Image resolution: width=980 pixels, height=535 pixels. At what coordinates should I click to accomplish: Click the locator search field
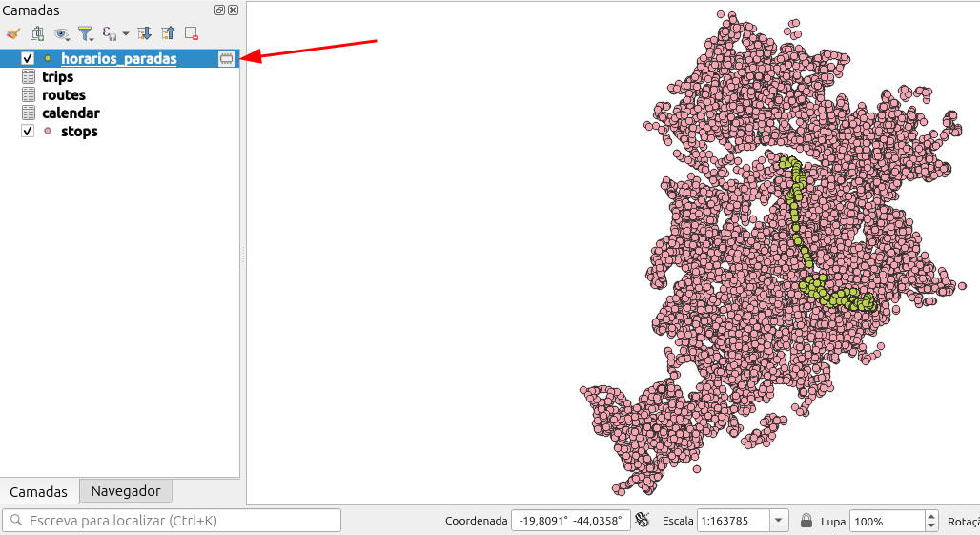[x=172, y=521]
